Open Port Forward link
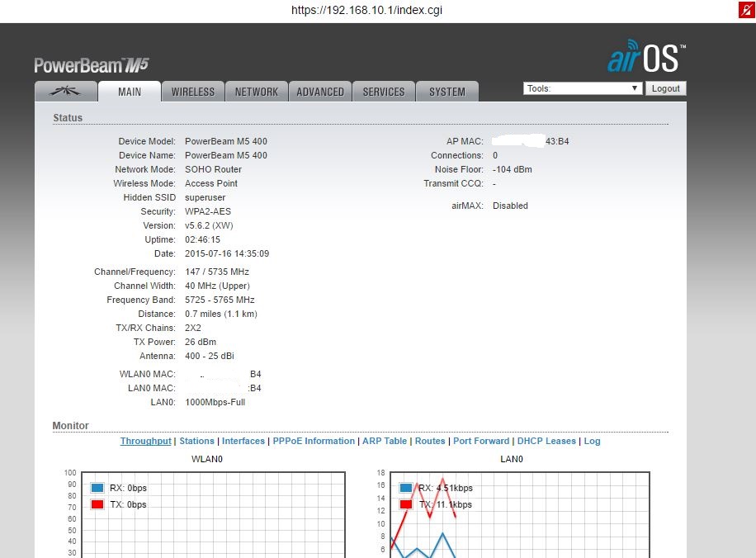 coord(480,441)
